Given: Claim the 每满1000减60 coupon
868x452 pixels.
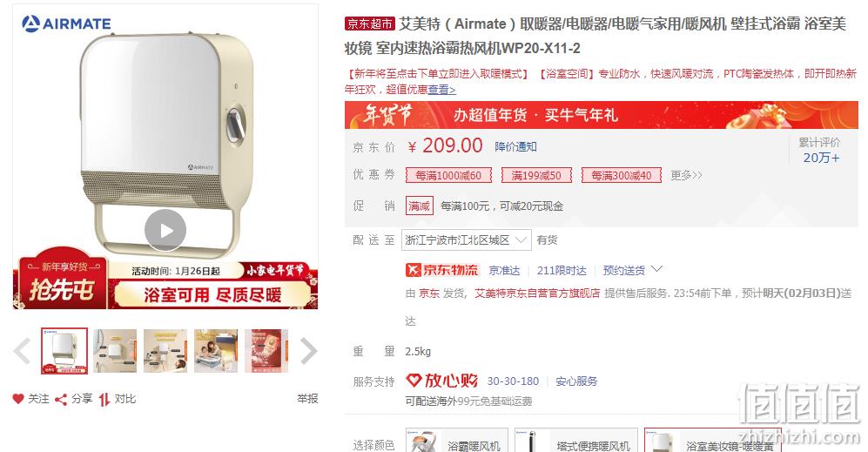Looking at the screenshot, I should pos(448,176).
